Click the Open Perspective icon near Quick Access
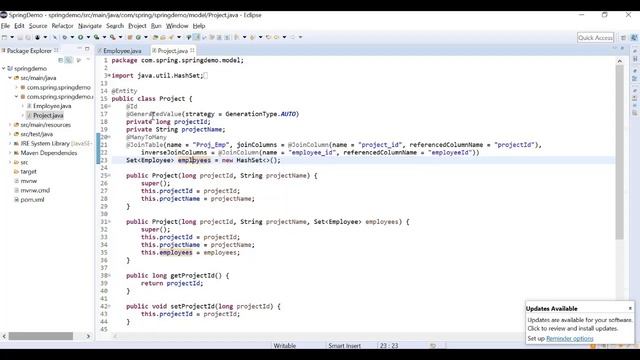 click(623, 38)
